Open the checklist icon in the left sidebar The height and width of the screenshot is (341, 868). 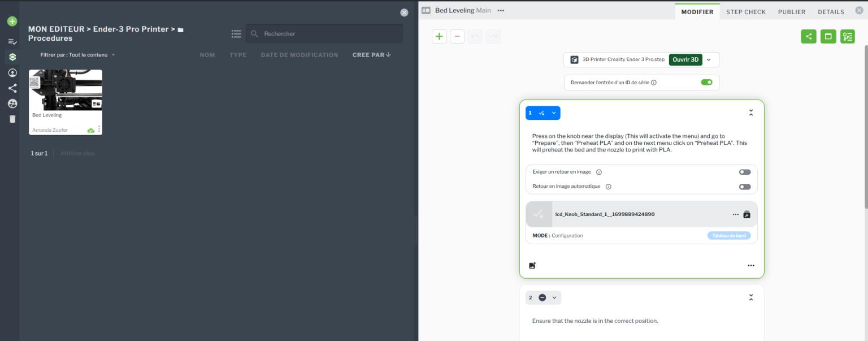[12, 42]
